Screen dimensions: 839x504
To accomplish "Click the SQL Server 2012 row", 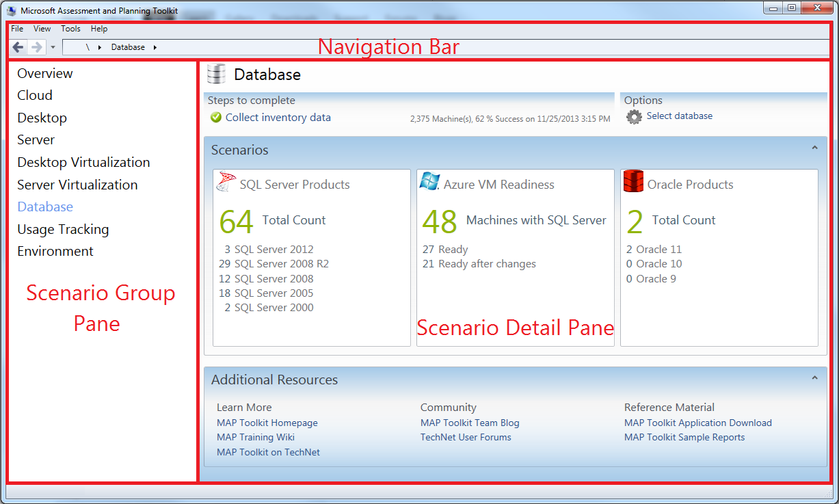I will 269,250.
